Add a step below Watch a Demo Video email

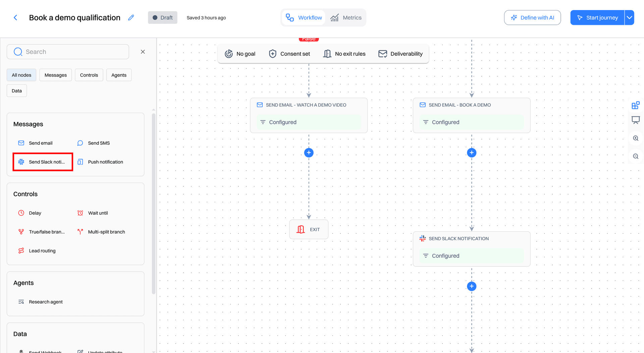309,153
